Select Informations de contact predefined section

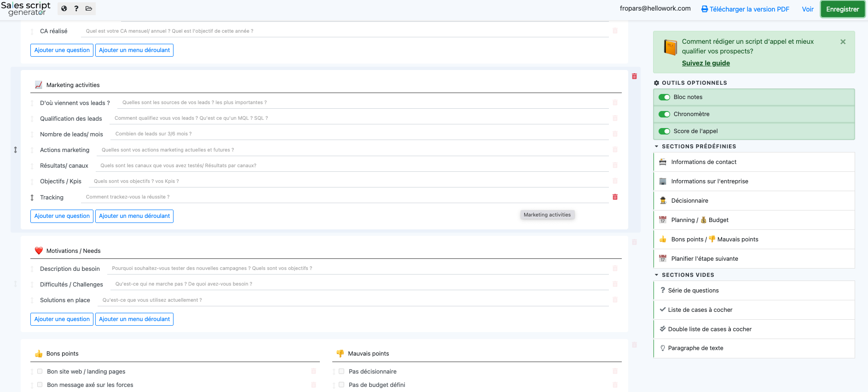(x=703, y=162)
